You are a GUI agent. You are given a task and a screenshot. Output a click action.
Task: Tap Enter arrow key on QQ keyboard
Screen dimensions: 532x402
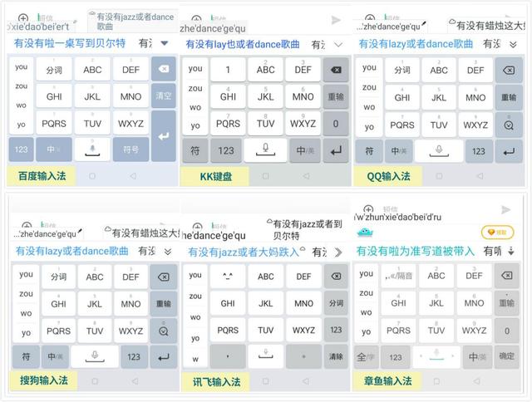point(509,151)
